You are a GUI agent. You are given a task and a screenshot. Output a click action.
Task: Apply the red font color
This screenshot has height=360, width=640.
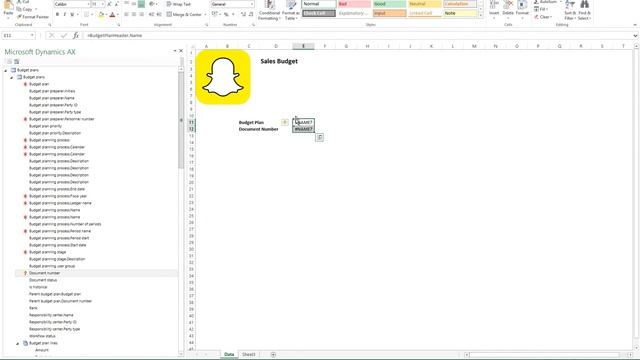113,15
